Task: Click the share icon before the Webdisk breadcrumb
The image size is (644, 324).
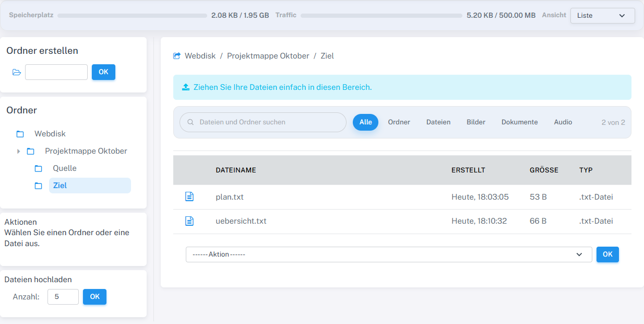Action: coord(177,56)
